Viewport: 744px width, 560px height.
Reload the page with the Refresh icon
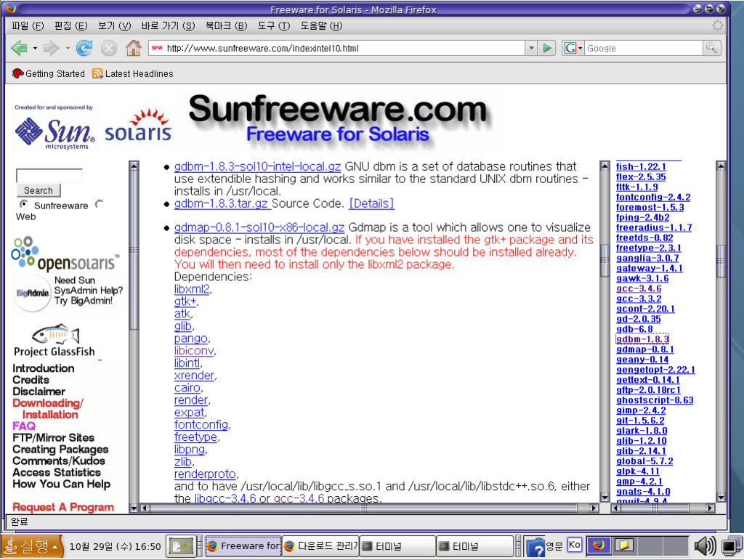coord(84,48)
